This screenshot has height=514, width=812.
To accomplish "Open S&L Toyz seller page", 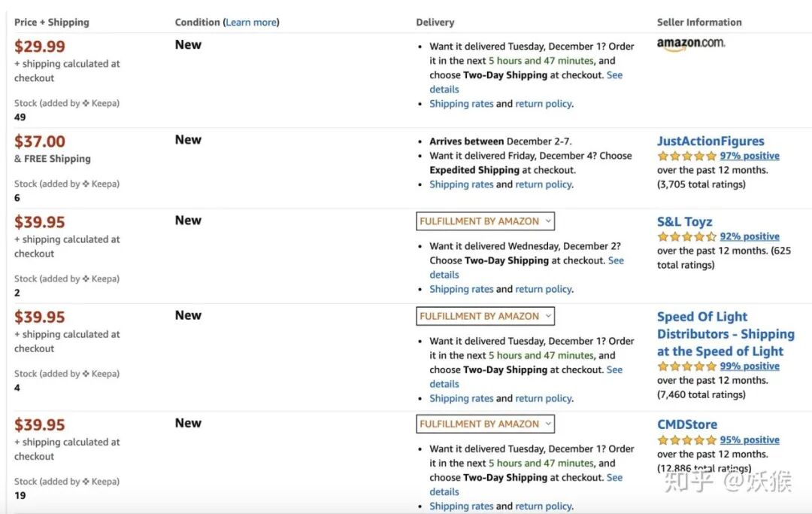I will pos(685,222).
